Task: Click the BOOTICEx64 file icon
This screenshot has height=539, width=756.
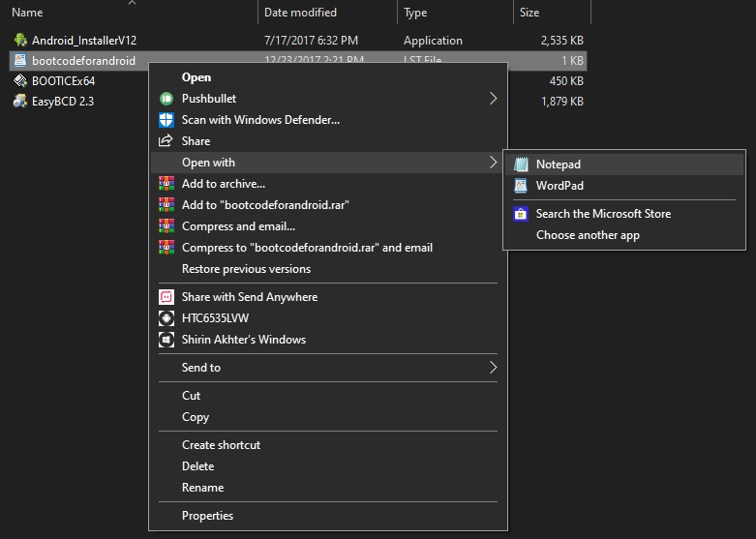Action: pyautogui.click(x=20, y=81)
